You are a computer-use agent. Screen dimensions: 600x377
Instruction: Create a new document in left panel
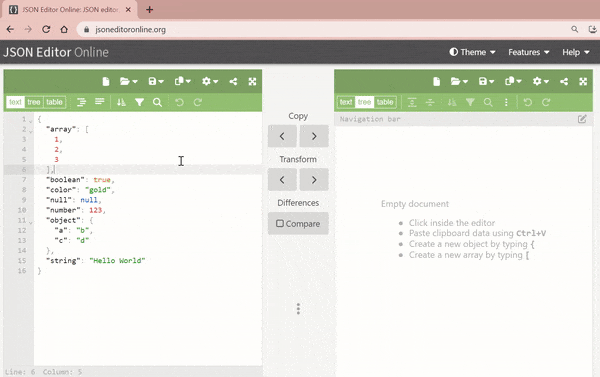point(106,82)
